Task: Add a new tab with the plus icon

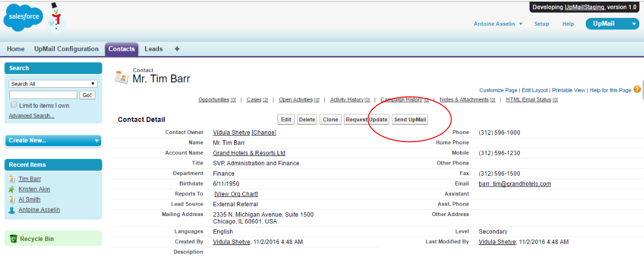Action: (x=177, y=49)
